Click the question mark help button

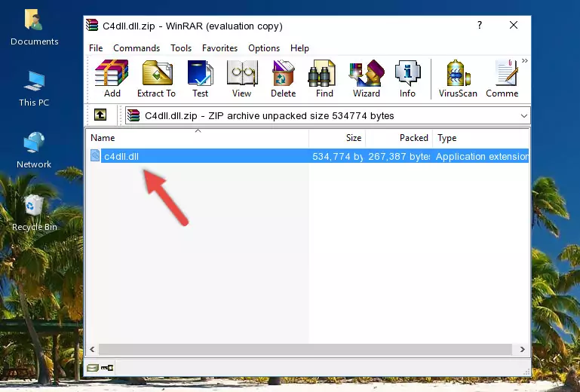coord(480,25)
